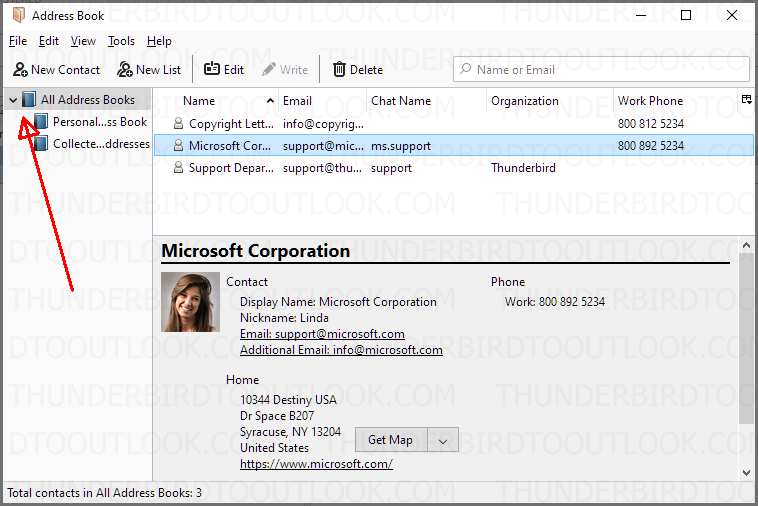Image resolution: width=758 pixels, height=506 pixels.
Task: Click the details pane scroll-down arrow
Action: (x=746, y=473)
